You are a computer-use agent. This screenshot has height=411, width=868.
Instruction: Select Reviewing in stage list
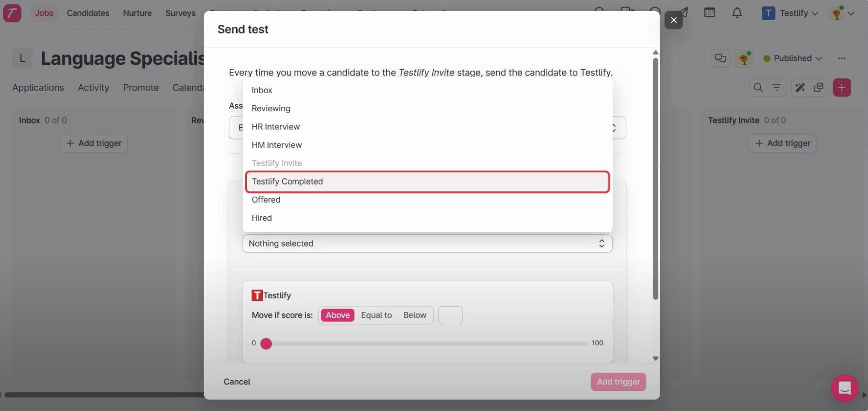point(427,109)
